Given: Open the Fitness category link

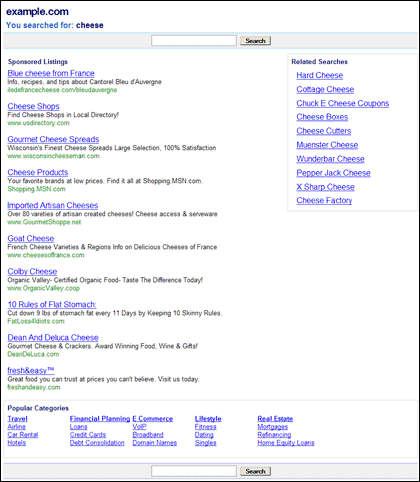Looking at the screenshot, I should [205, 427].
